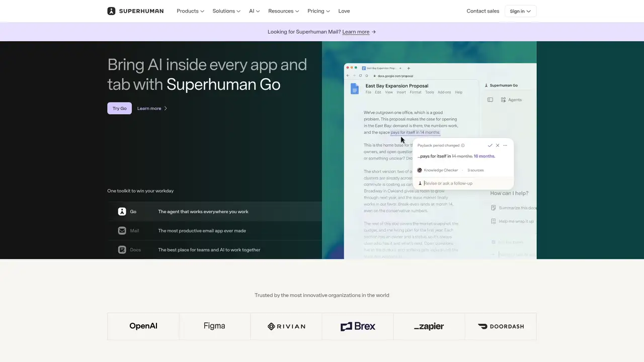Click the Revise or ask a follow-up field
This screenshot has width=644, height=362.
click(x=463, y=183)
